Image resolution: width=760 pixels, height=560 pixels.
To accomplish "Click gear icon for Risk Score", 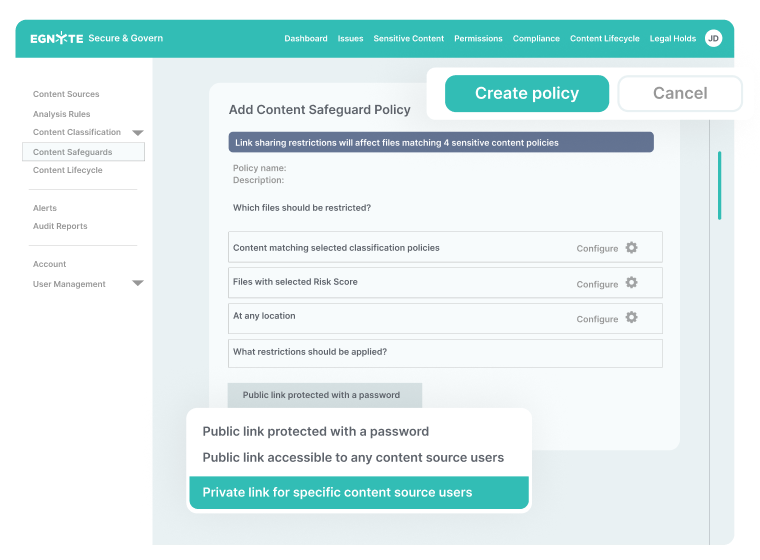I will pyautogui.click(x=631, y=283).
